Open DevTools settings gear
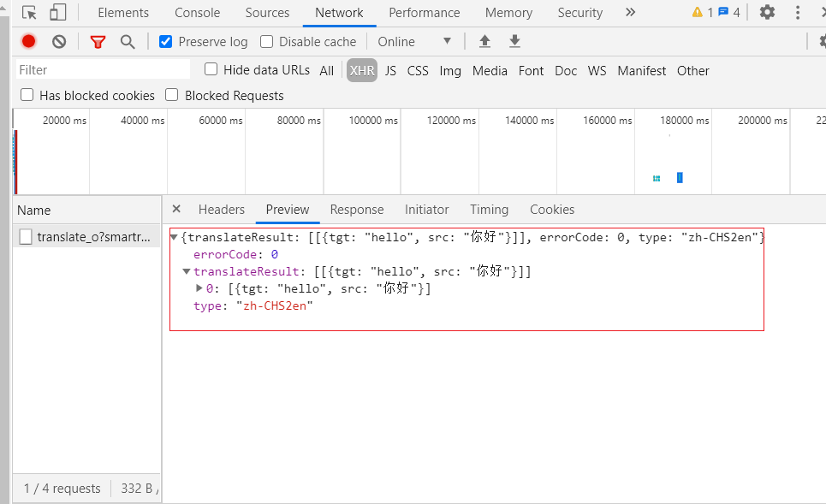Screen dimensions: 826x504 768,13
